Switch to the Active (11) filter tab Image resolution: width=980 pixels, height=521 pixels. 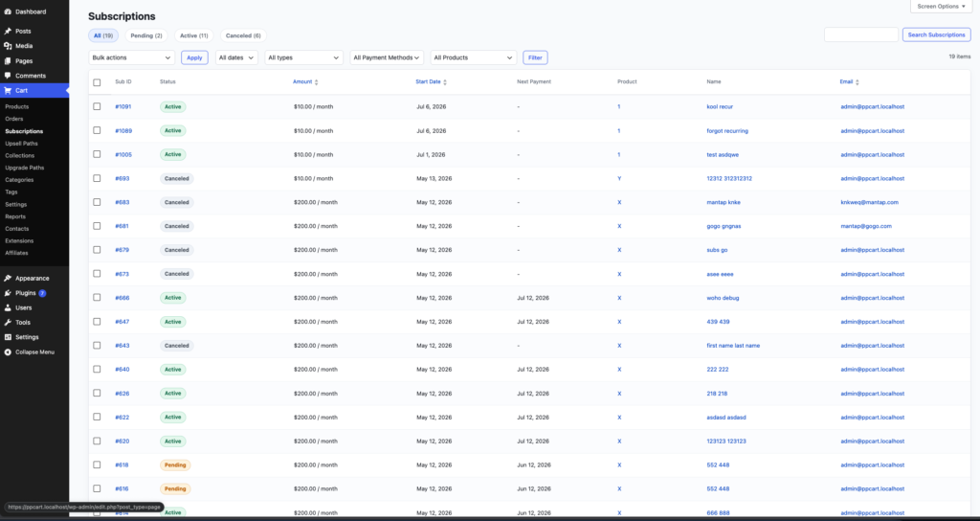coord(193,35)
